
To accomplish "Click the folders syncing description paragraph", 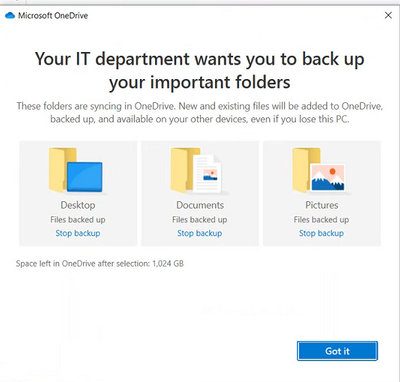I will pyautogui.click(x=200, y=113).
